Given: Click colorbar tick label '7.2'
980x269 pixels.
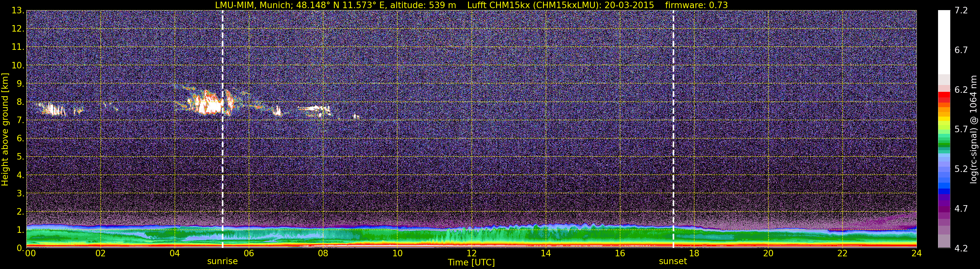Looking at the screenshot, I should point(961,10).
